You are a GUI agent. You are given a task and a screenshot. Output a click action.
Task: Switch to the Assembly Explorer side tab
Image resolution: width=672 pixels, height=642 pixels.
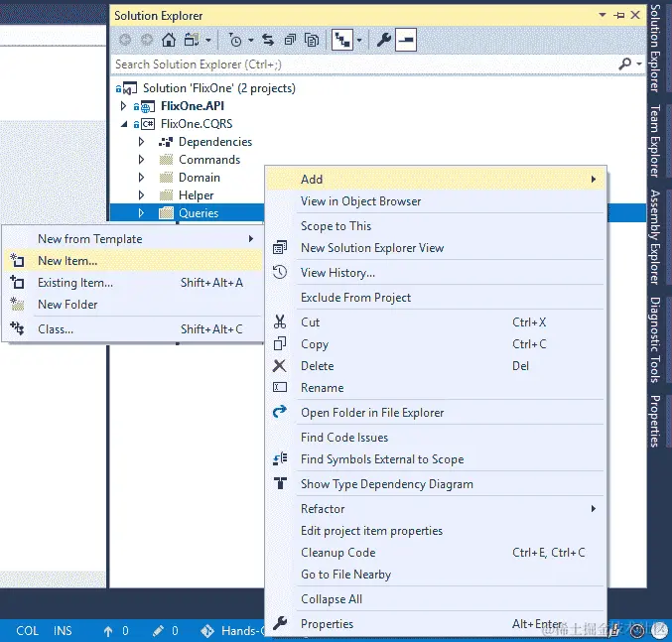(x=656, y=237)
